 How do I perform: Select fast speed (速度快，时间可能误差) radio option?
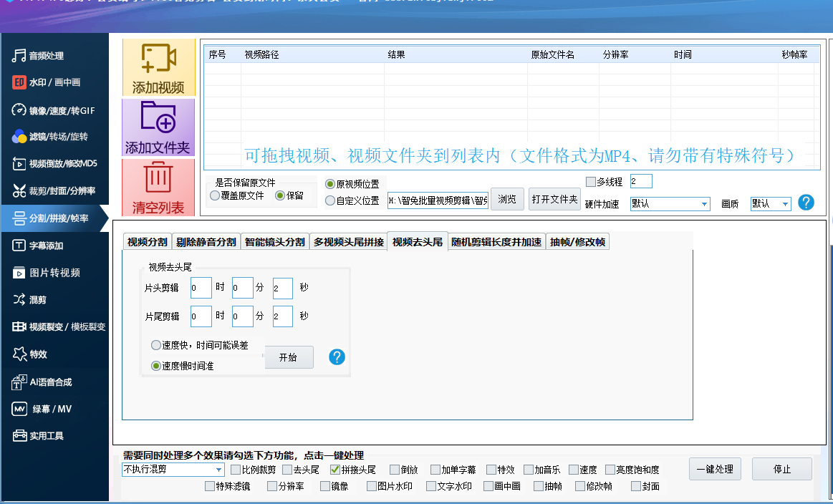156,345
